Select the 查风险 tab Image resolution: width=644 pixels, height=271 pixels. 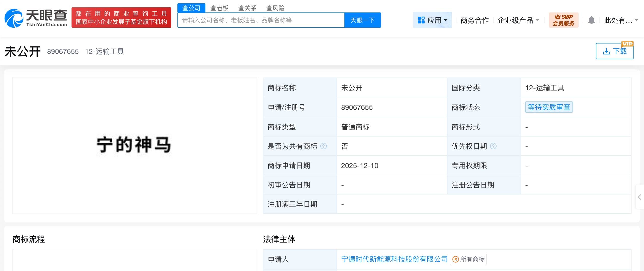click(275, 8)
